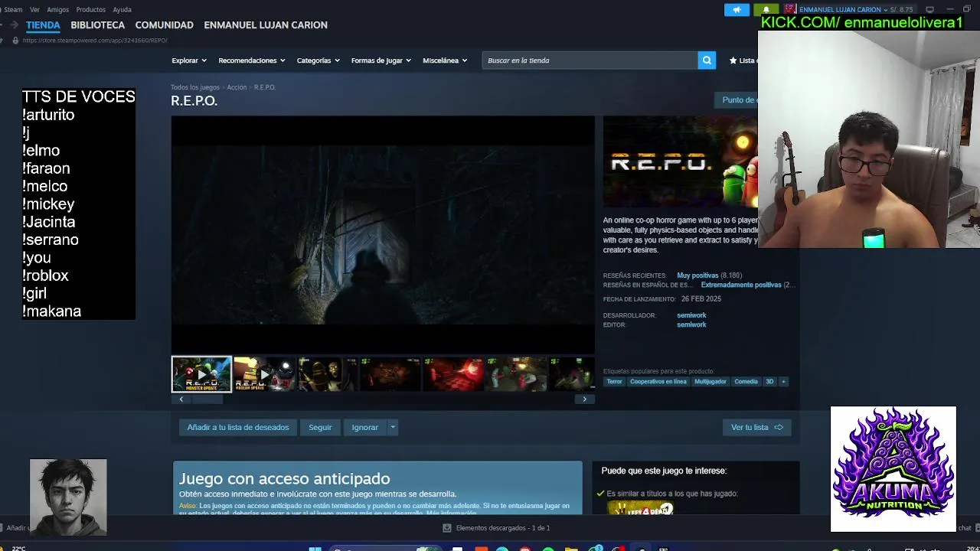
Task: Click the browser forward arrow
Action: 14,25
